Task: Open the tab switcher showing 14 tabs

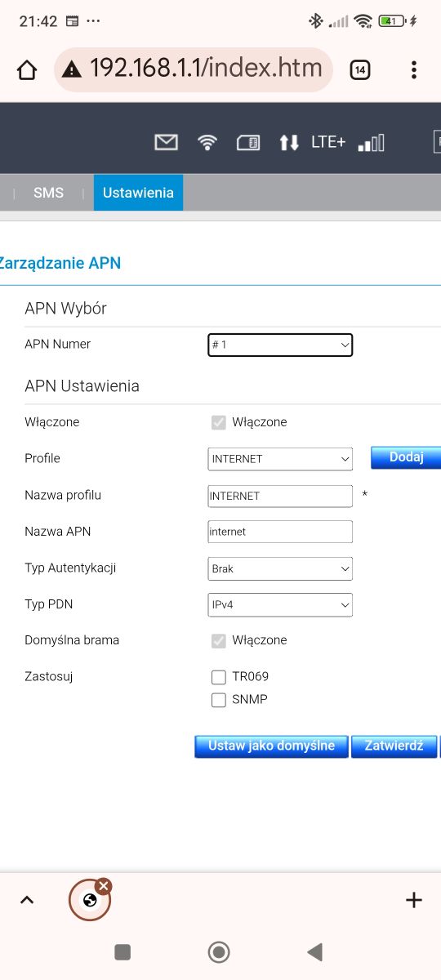Action: point(359,70)
